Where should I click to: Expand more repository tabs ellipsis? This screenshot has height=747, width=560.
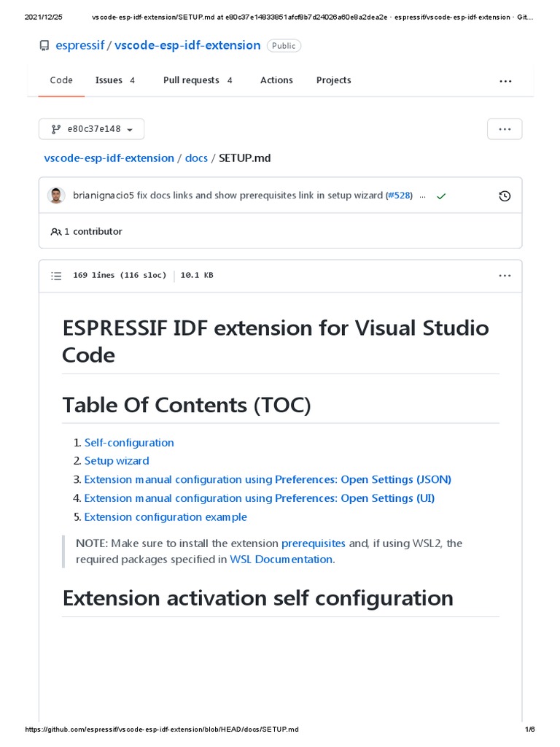click(505, 81)
